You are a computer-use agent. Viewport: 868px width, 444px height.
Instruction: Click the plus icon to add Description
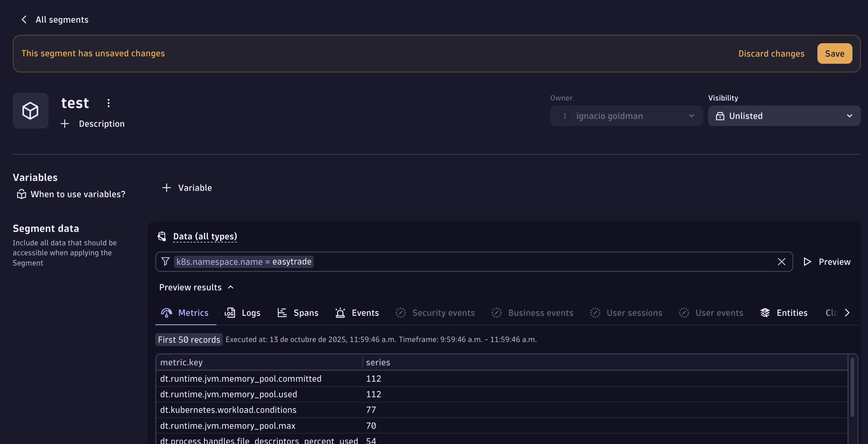65,124
